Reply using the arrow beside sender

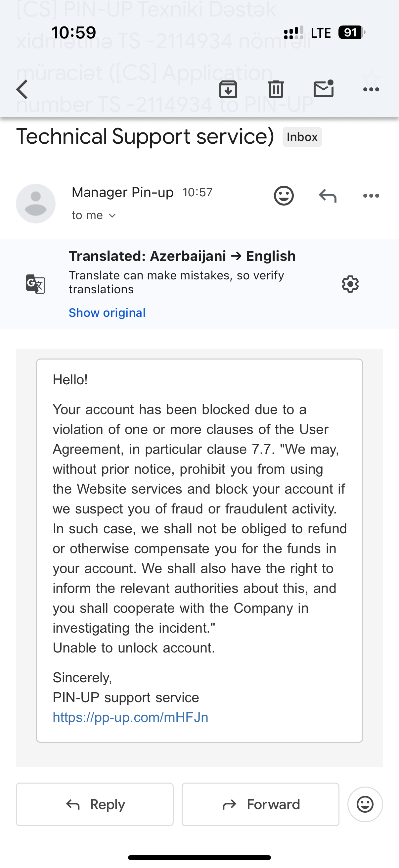click(x=328, y=196)
